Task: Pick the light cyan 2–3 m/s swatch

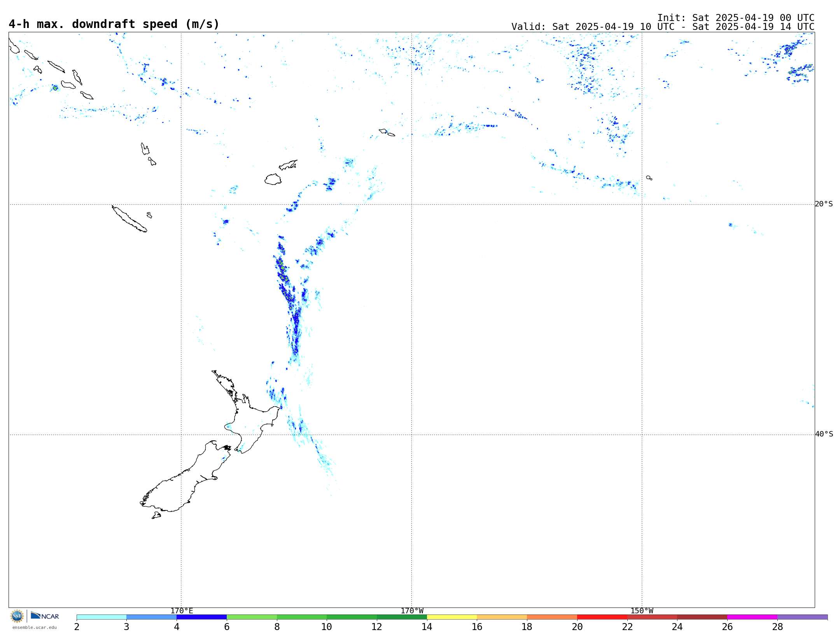Action: coord(101,617)
